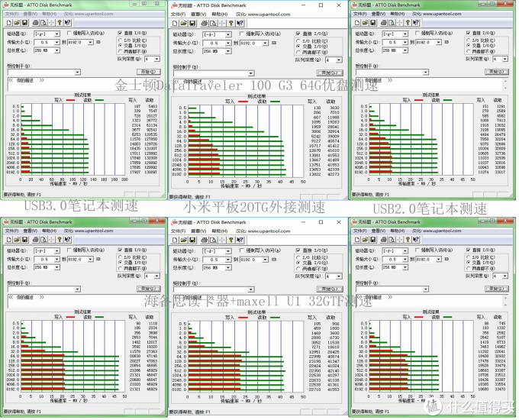The width and height of the screenshot is (519, 420).
Task: Click context Help pointer icon in top-middle window
Action: [240, 23]
